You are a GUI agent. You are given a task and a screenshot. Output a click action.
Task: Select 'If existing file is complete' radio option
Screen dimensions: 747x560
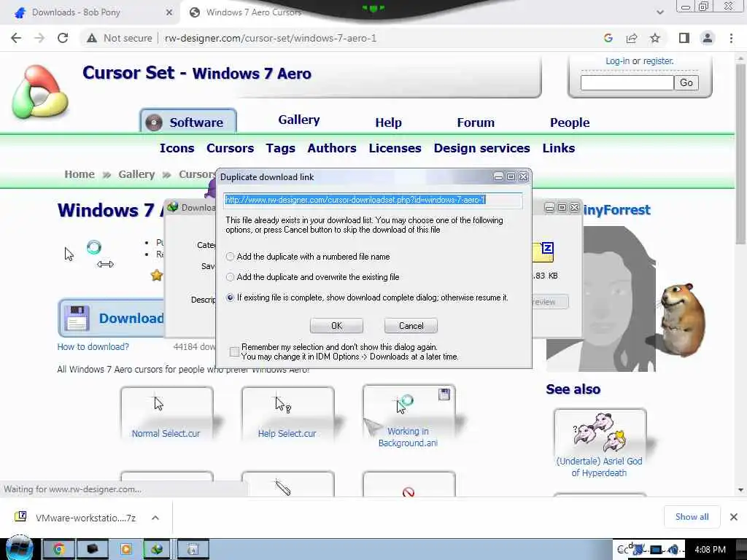click(x=230, y=297)
